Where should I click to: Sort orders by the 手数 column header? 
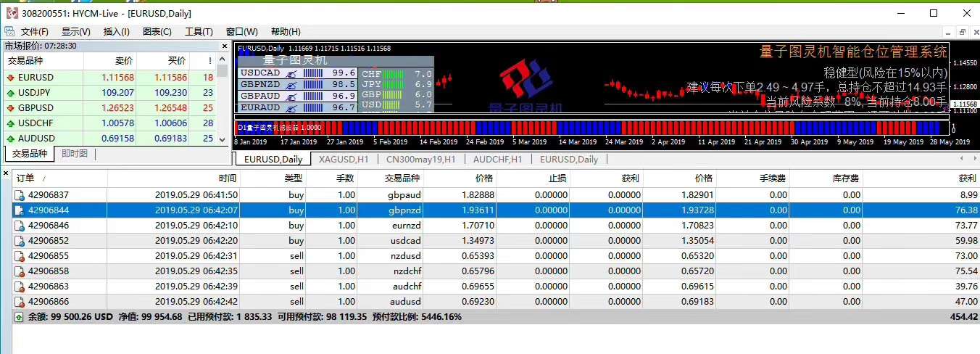coord(332,178)
